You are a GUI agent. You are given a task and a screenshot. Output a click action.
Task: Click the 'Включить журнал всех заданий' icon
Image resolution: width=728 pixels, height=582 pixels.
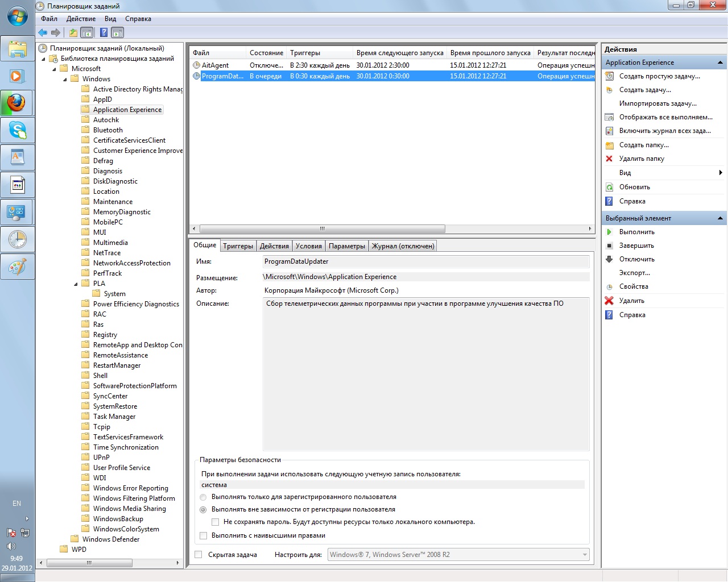point(609,131)
